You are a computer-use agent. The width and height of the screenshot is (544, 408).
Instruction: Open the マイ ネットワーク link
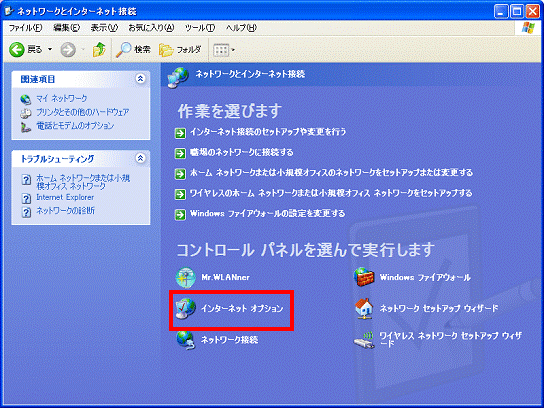point(62,99)
